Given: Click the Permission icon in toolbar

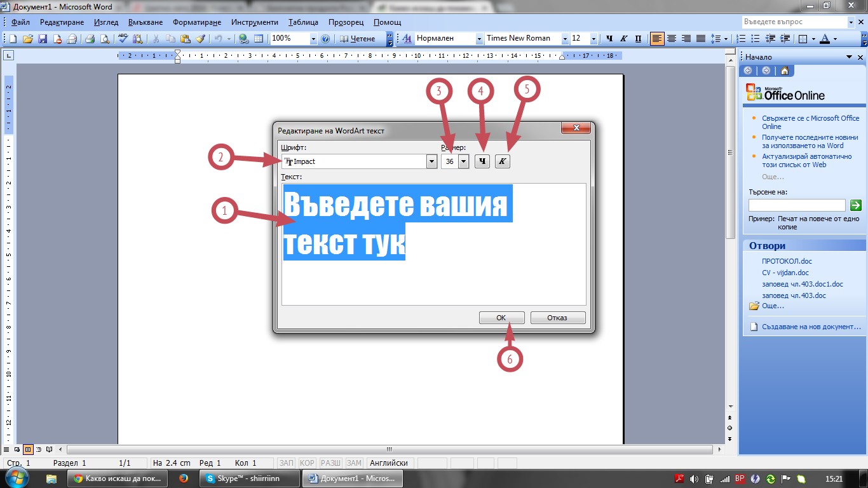Looking at the screenshot, I should tap(57, 39).
